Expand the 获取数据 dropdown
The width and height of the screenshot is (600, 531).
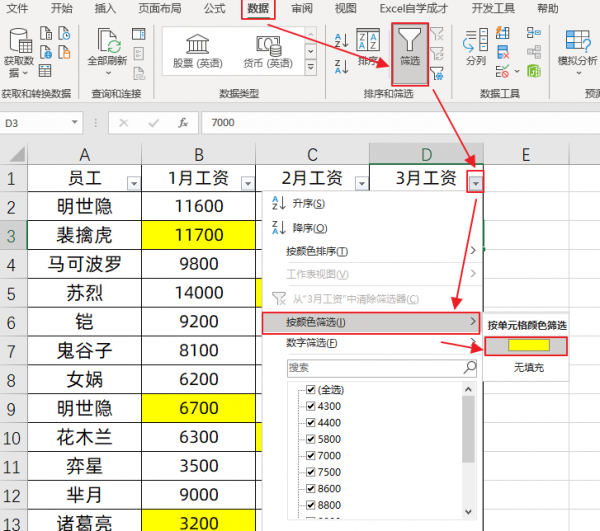[25, 73]
